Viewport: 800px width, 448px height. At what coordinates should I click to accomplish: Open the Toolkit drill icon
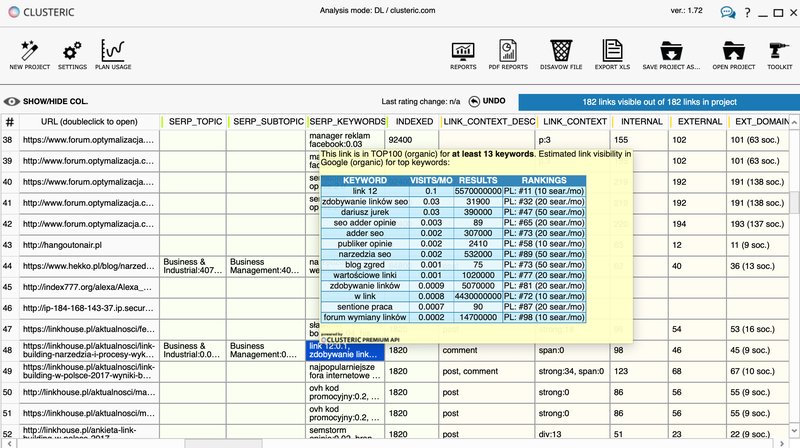pos(780,55)
